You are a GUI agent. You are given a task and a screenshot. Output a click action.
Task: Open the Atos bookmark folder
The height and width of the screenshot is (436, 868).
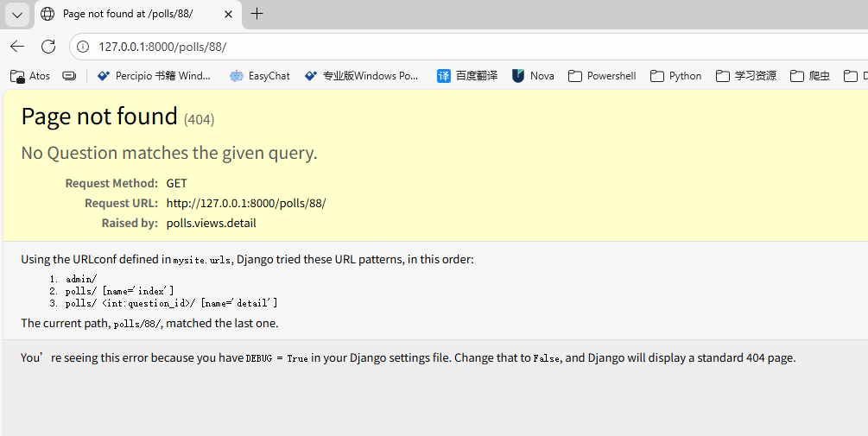tap(30, 76)
